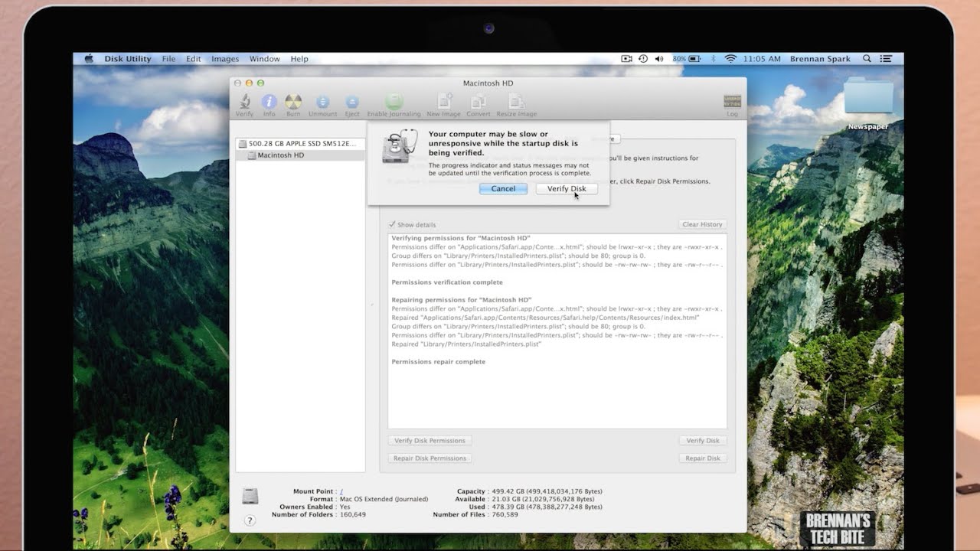
Task: Open the Brennan Spark user menu
Action: (x=820, y=59)
